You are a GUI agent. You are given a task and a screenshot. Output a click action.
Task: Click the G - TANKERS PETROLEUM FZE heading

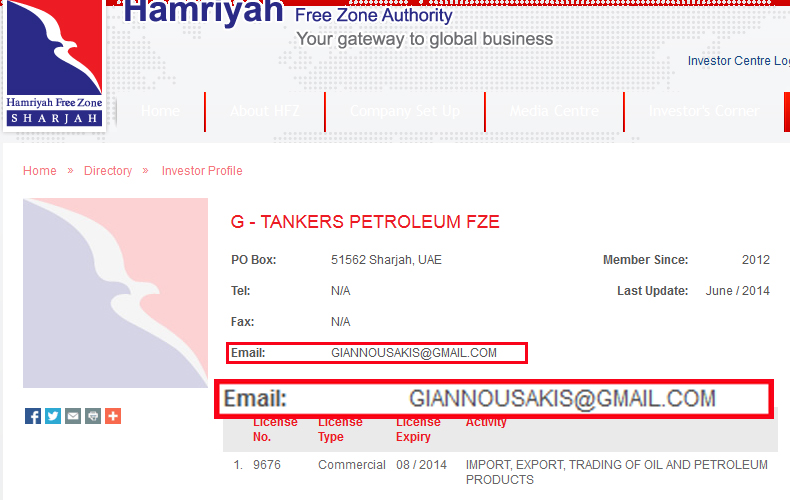coord(365,222)
